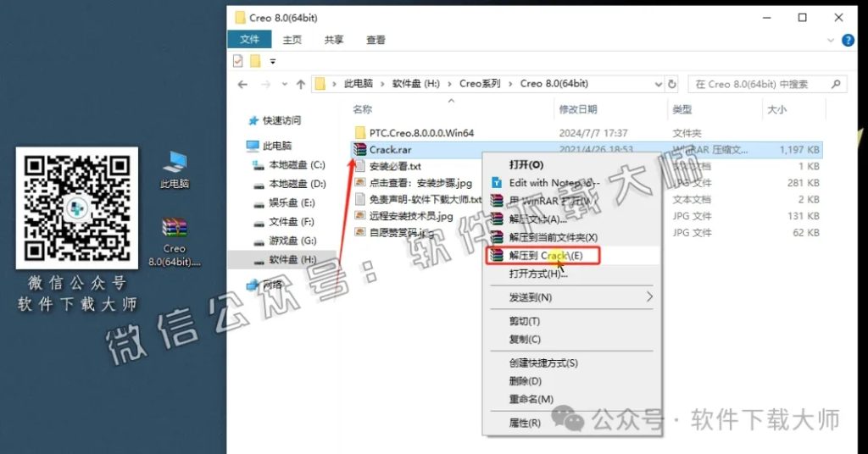
Task: Click the search magnifier icon
Action: (836, 84)
